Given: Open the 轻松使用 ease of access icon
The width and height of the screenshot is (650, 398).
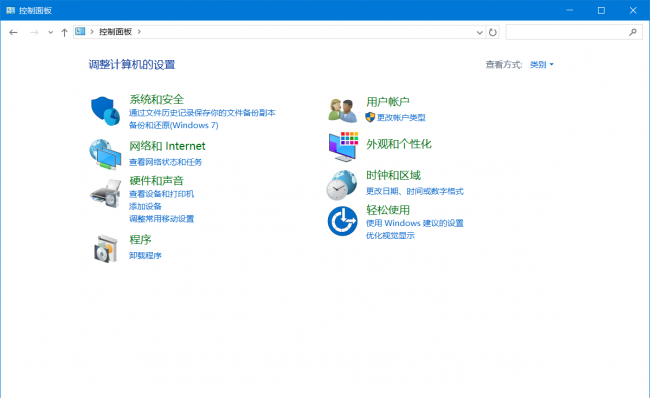Looking at the screenshot, I should coord(342,221).
